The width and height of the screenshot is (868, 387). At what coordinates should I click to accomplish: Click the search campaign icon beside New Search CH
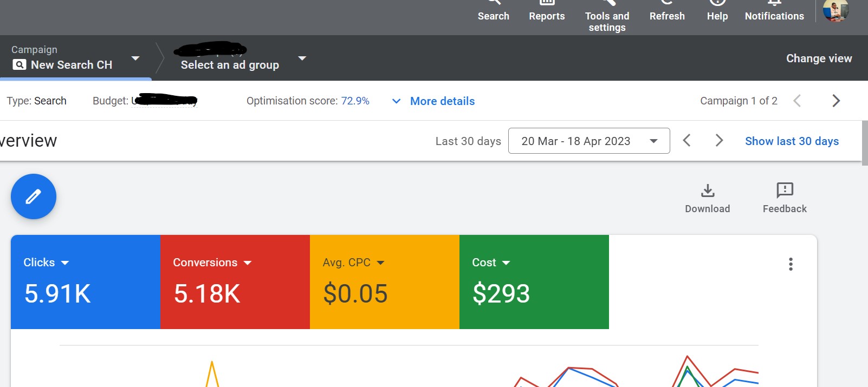point(19,65)
